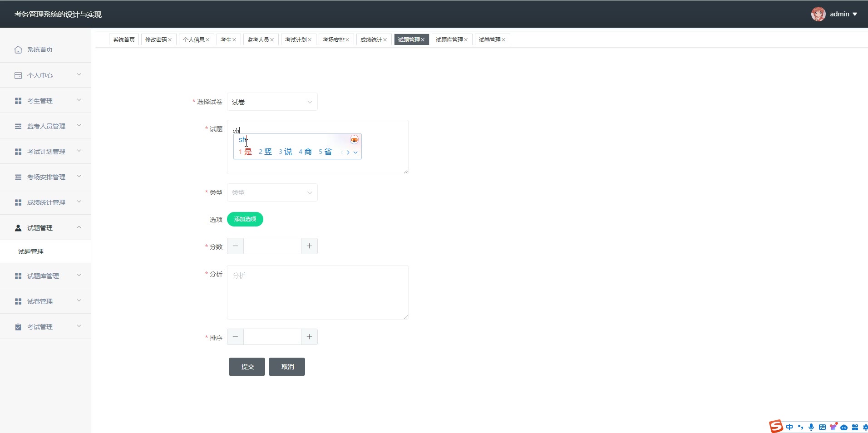Screen dimensions: 868x433
Task: Click the microphone voice input icon
Action: pos(811,427)
